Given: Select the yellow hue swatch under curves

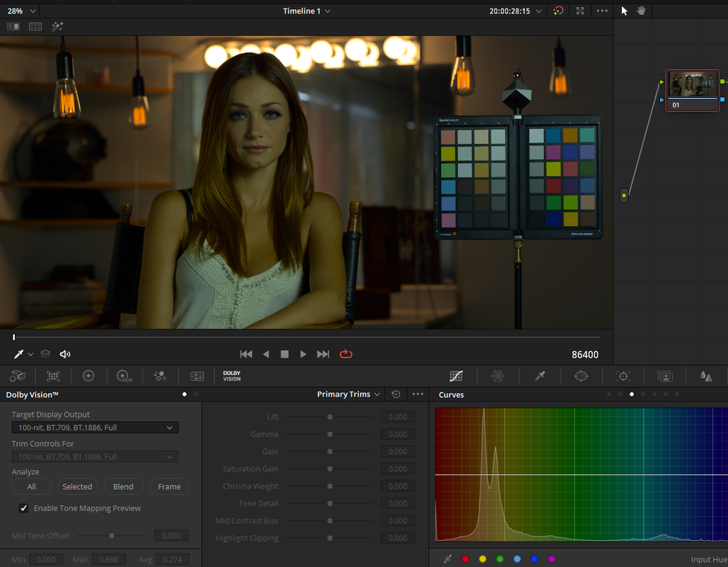Looking at the screenshot, I should pos(482,559).
